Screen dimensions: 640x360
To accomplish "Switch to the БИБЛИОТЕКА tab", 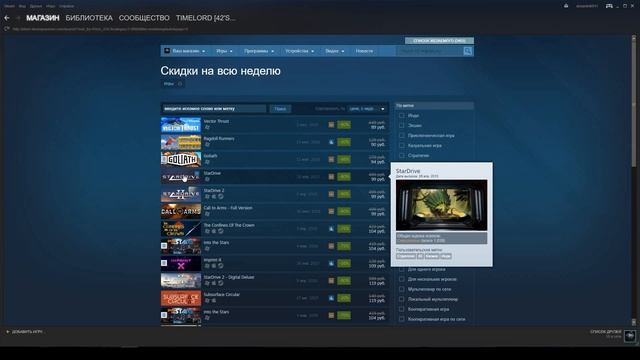I will pos(89,18).
